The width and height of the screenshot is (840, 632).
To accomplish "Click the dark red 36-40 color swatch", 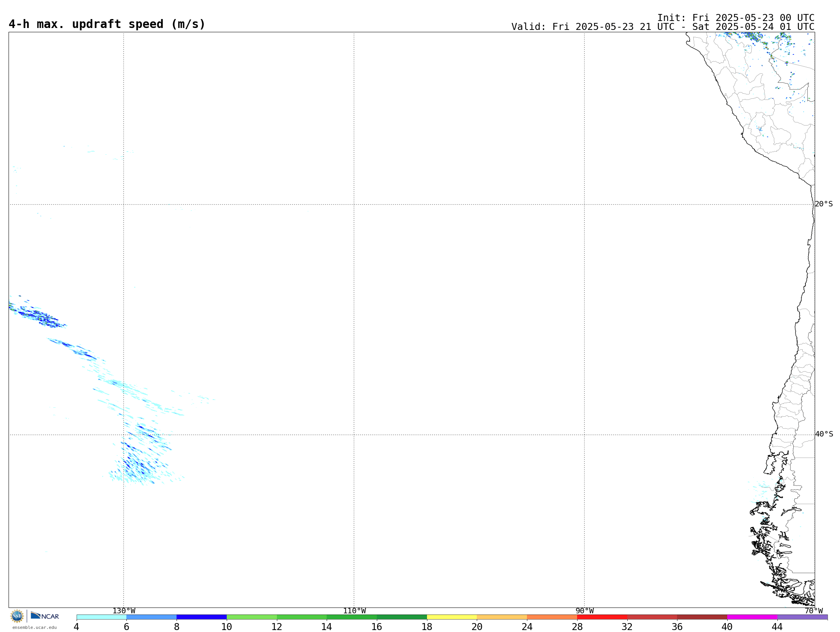I will tap(702, 617).
